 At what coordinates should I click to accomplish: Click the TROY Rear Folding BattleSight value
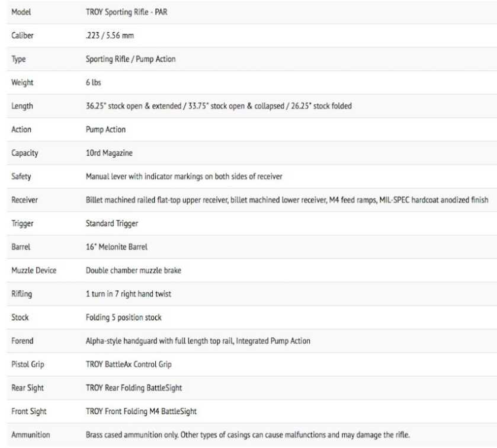pyautogui.click(x=134, y=388)
